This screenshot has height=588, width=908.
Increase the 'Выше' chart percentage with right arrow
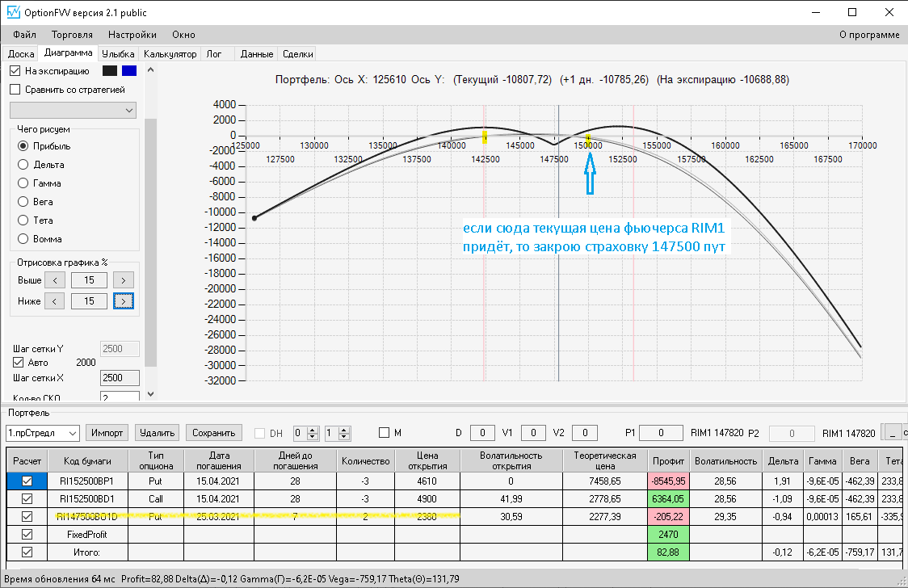[x=123, y=280]
